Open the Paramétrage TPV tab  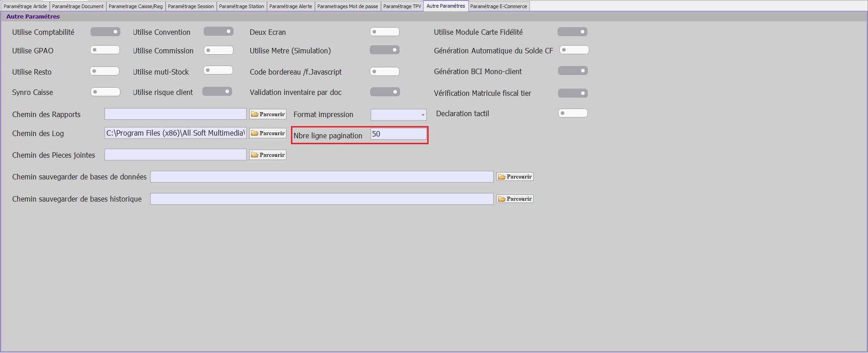coord(402,6)
